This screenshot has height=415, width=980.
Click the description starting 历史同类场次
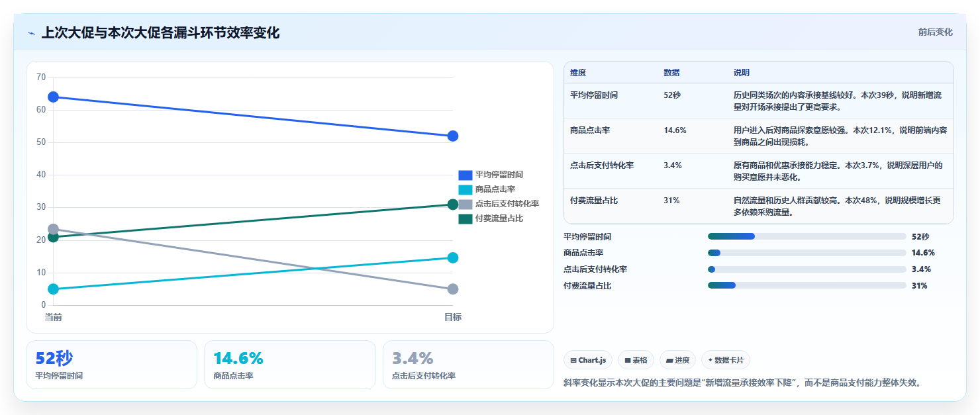(x=838, y=101)
